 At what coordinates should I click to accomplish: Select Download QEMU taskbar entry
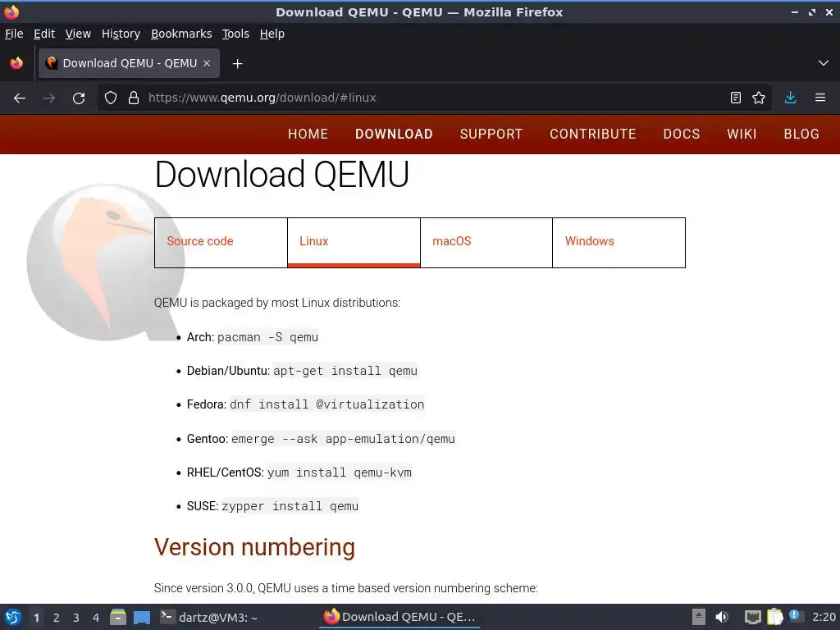(399, 617)
